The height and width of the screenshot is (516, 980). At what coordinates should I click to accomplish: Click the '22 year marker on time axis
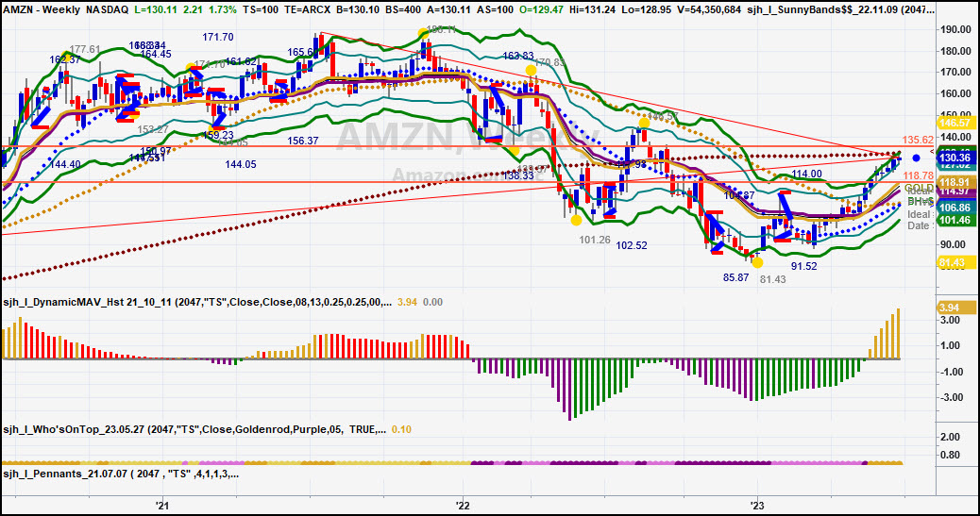[463, 505]
